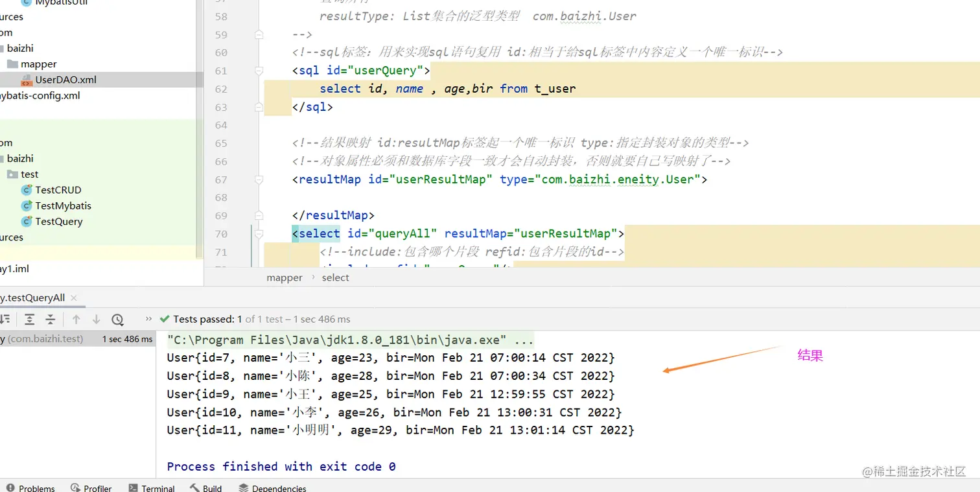The height and width of the screenshot is (492, 980).
Task: Click line number 68 in the gutter
Action: [220, 197]
